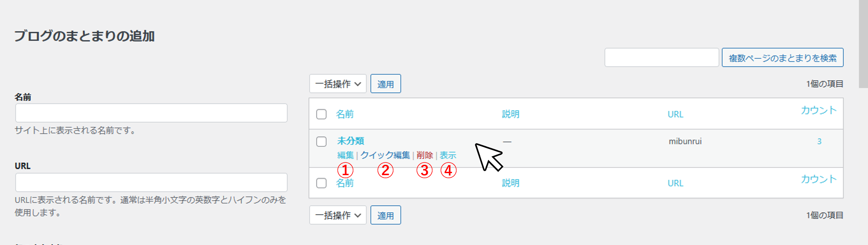Viewport: 868px width, 245px height.
Task: Sort by 名前 column header
Action: [345, 114]
